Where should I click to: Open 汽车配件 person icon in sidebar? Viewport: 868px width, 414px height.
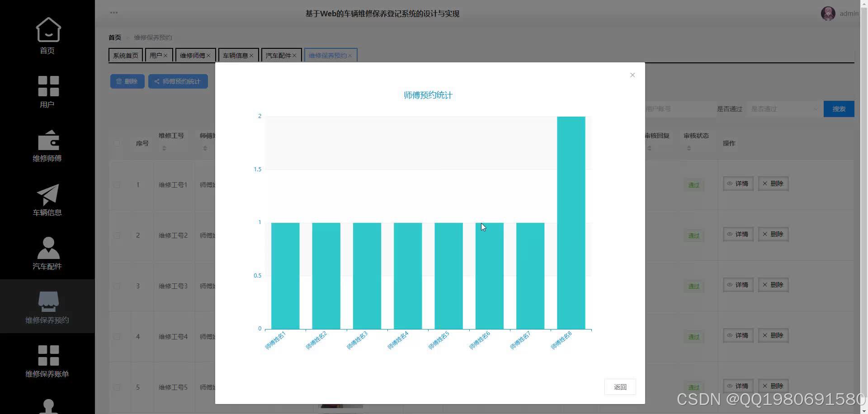[48, 248]
